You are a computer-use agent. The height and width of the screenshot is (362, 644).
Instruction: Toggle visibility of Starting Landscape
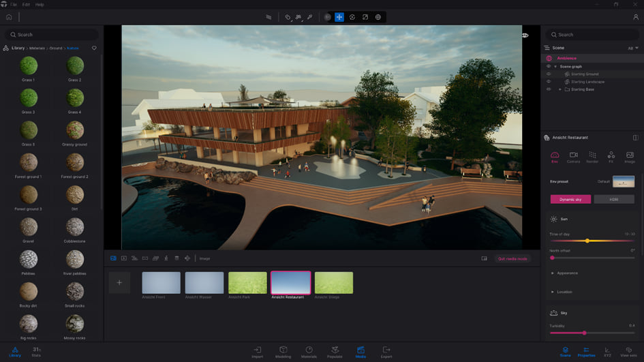point(549,82)
